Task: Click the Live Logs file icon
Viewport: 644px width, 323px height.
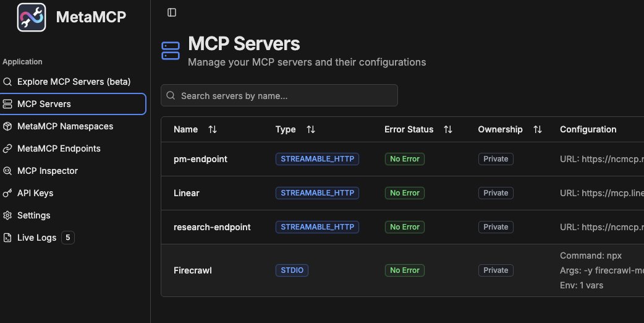Action: click(7, 238)
